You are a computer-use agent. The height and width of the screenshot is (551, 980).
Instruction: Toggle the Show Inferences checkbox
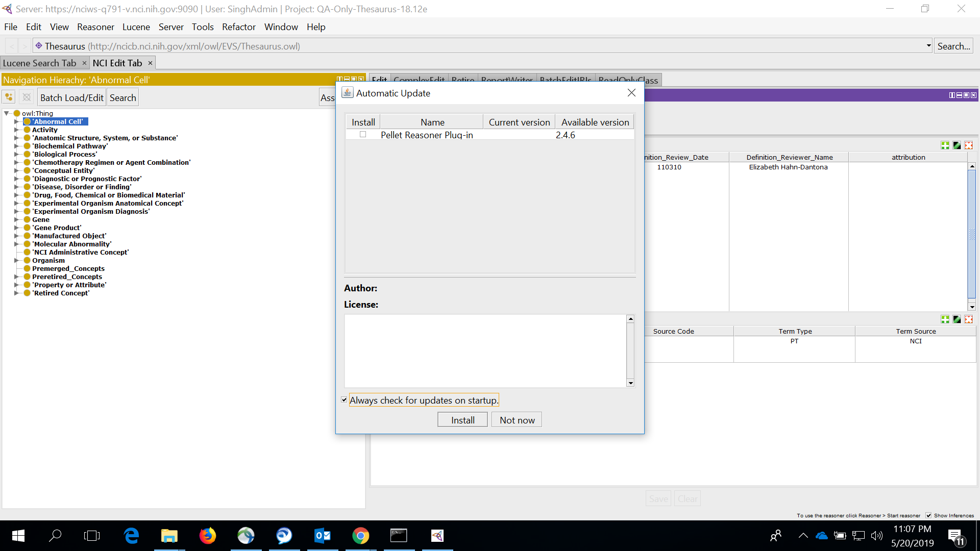pos(927,515)
